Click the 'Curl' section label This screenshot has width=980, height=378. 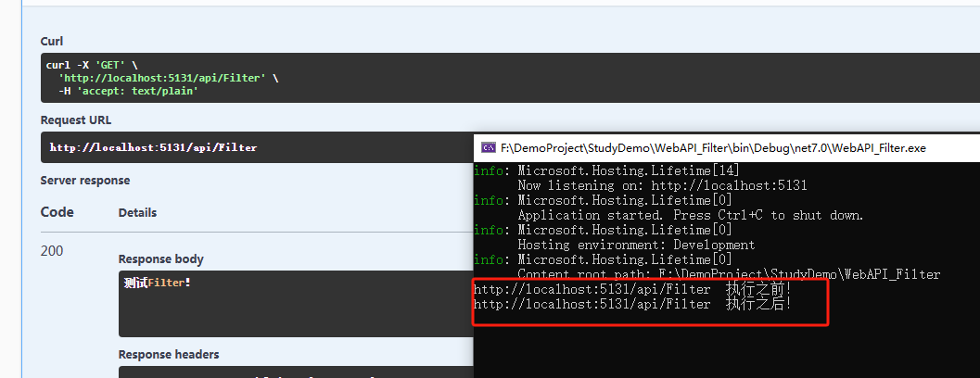pos(52,41)
